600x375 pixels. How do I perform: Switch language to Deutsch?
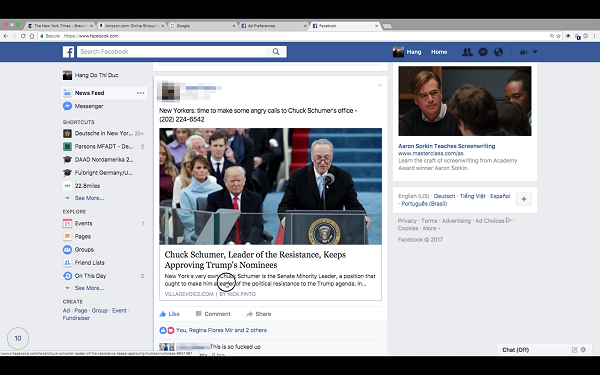[444, 196]
